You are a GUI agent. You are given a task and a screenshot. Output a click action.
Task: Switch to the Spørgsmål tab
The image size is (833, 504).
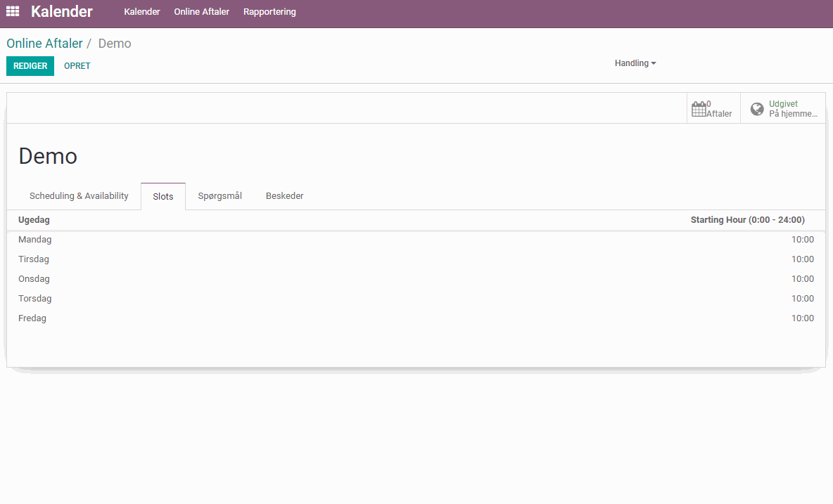pos(220,195)
